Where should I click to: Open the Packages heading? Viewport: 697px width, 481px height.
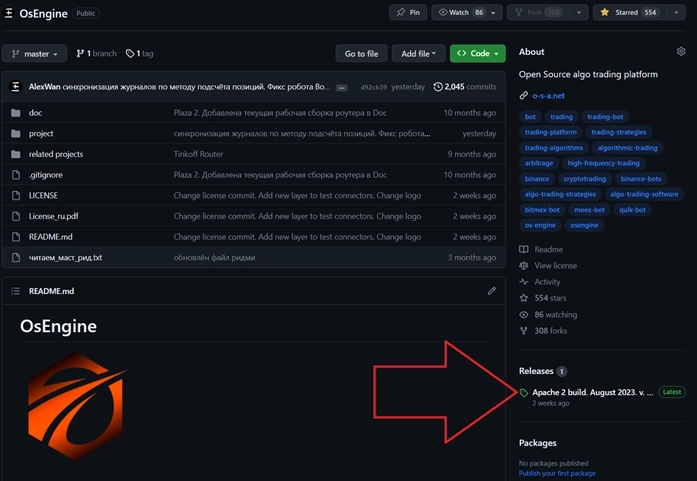tap(537, 443)
